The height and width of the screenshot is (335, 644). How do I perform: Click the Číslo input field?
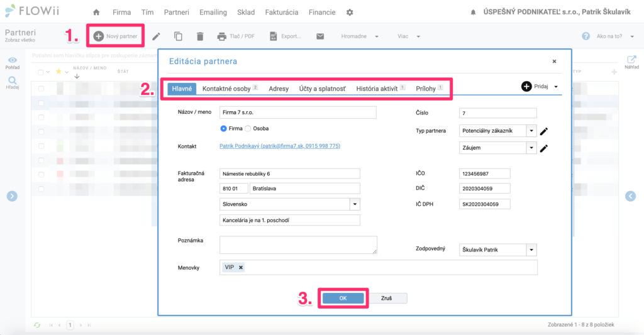tap(498, 113)
